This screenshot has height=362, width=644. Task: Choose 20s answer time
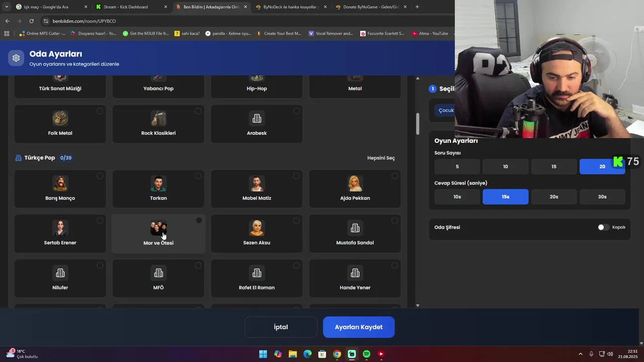(554, 197)
